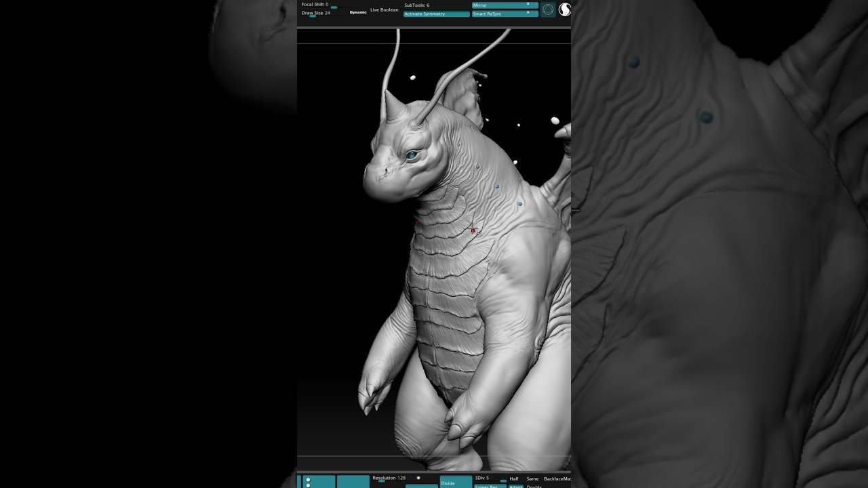Toggle Live Boolean mode
Viewport: 868px width, 488px height.
[384, 10]
